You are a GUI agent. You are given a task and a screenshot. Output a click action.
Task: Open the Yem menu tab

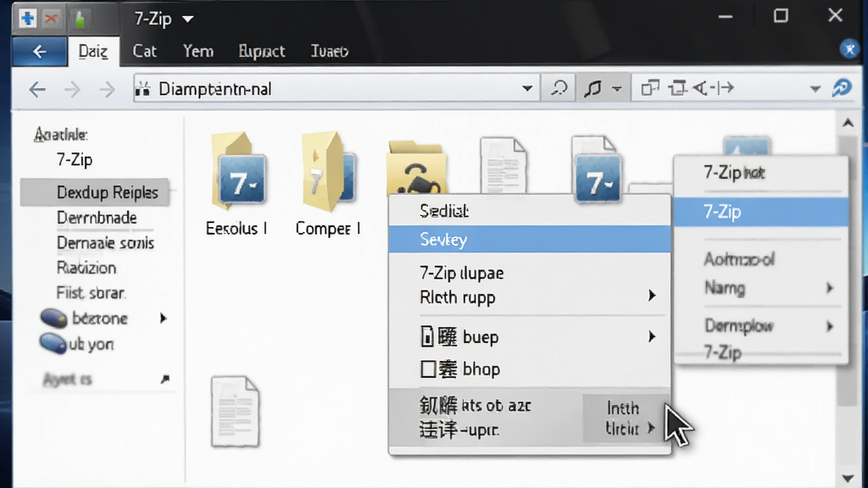pyautogui.click(x=198, y=51)
